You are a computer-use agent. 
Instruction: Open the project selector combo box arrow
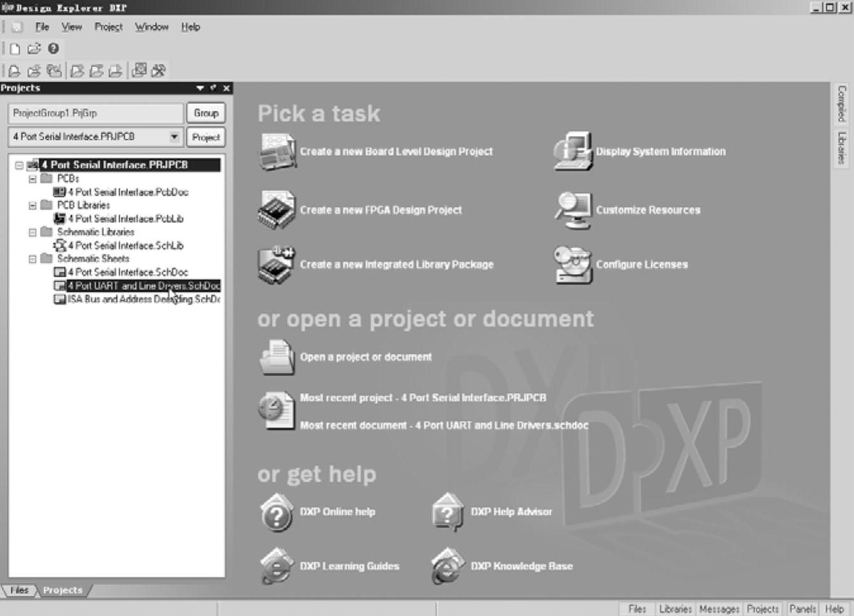174,137
